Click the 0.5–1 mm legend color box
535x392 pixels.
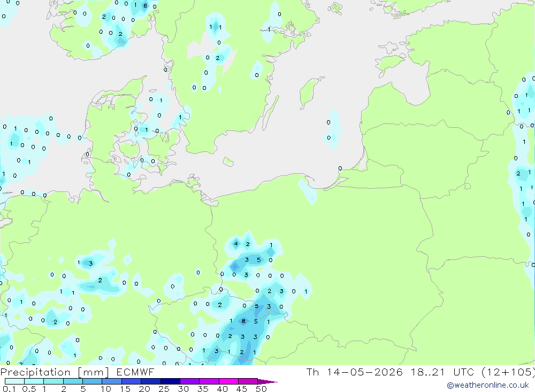[x=34, y=381]
